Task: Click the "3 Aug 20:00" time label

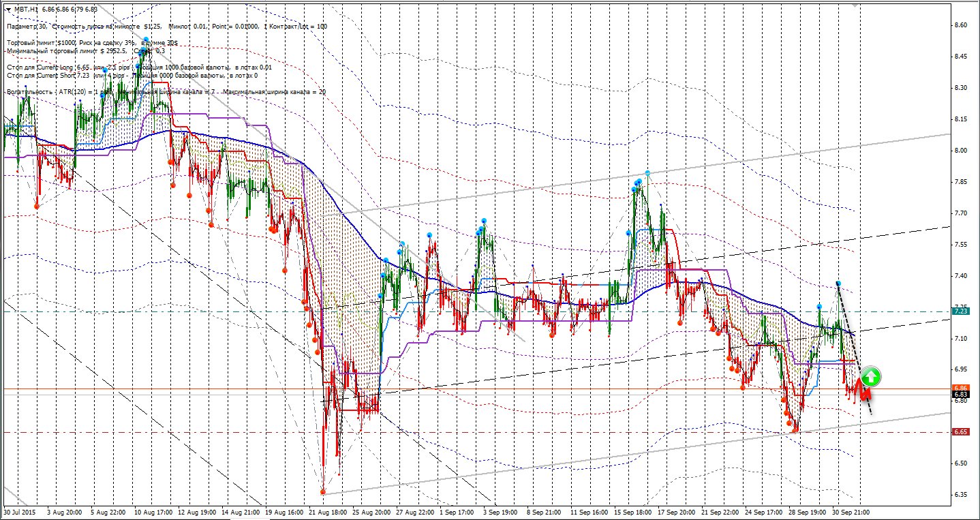Action: [65, 511]
